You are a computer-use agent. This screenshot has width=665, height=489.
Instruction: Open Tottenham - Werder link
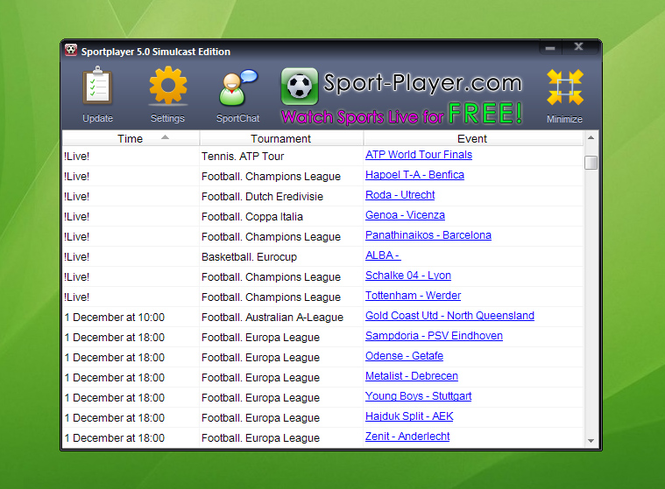pos(413,296)
